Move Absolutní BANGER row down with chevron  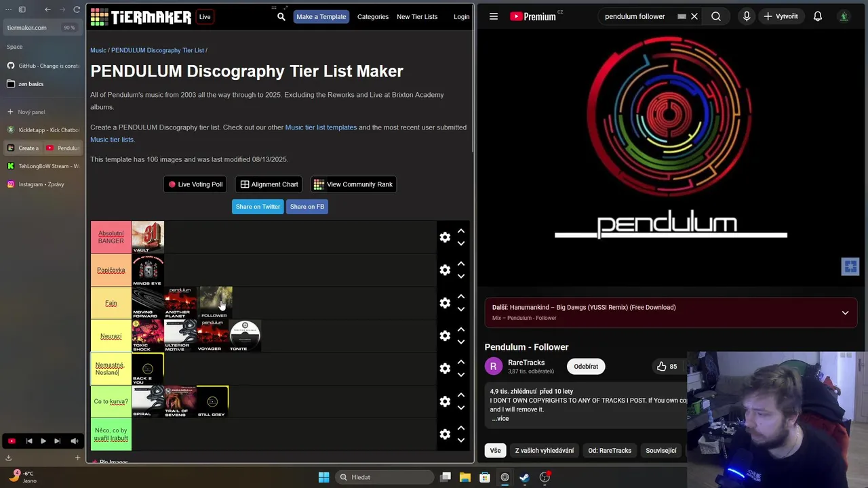[461, 243]
